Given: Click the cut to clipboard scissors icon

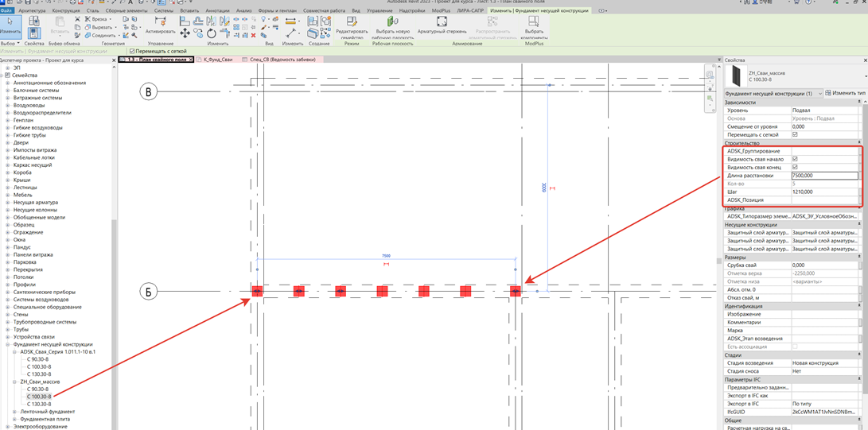Looking at the screenshot, I should pyautogui.click(x=76, y=19).
